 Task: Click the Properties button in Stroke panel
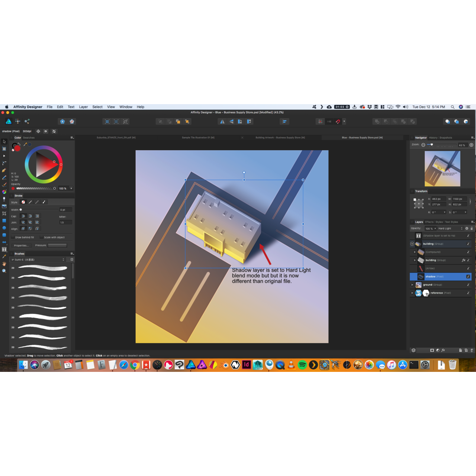click(x=22, y=245)
